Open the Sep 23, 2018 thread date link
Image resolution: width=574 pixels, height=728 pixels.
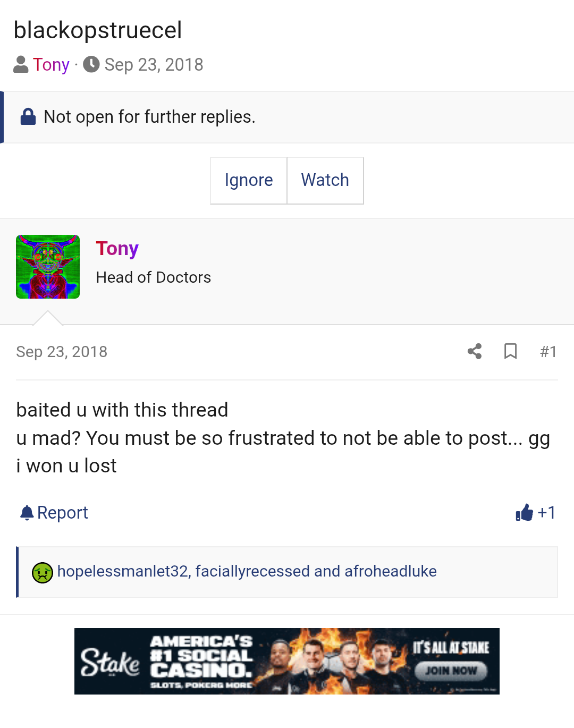point(154,64)
